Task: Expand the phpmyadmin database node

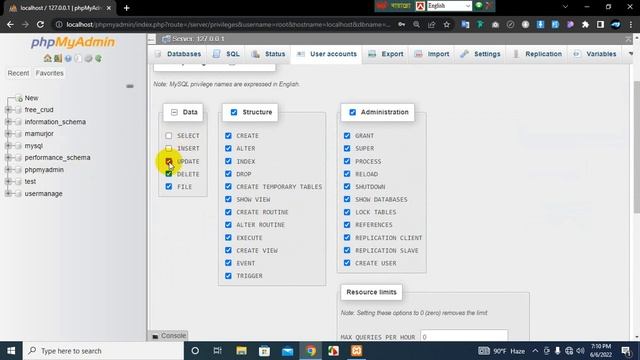Action: tap(8, 169)
